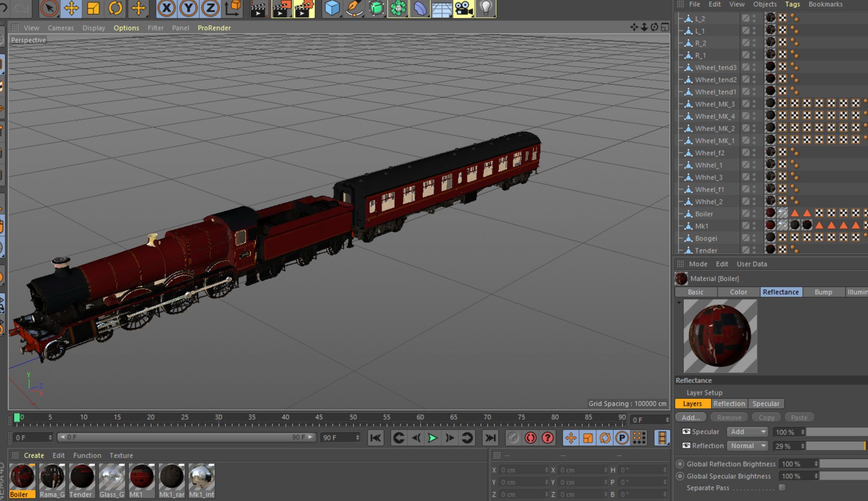Click the Paste layer button
This screenshot has height=501, width=868.
(799, 418)
